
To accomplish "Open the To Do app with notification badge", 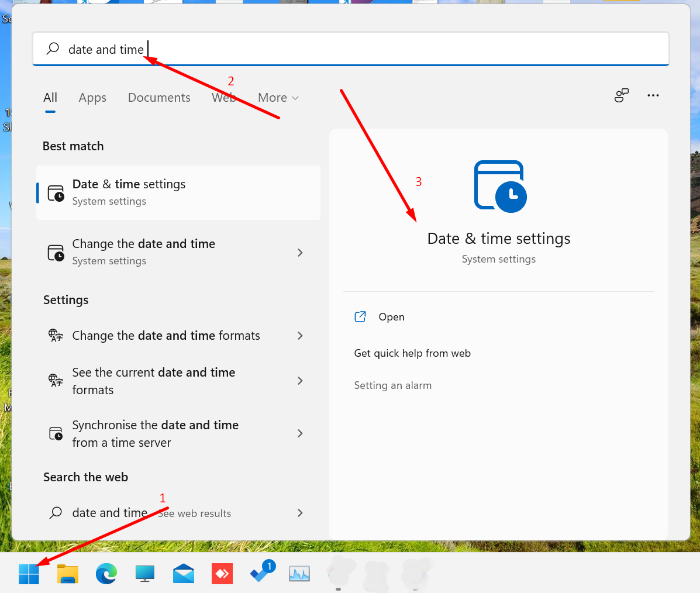I will [x=261, y=573].
